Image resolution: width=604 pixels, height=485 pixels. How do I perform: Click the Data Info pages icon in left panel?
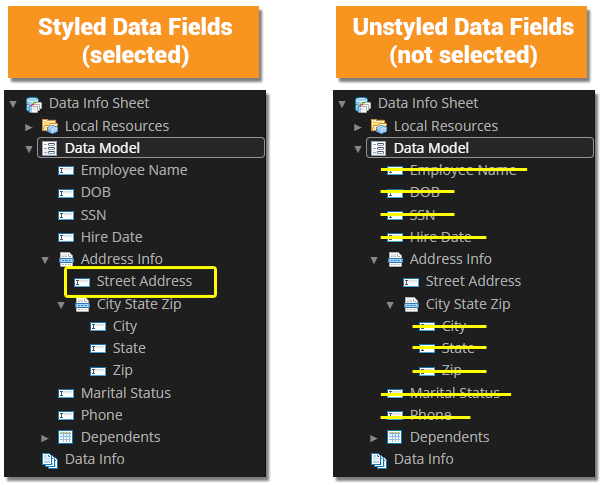[49, 460]
